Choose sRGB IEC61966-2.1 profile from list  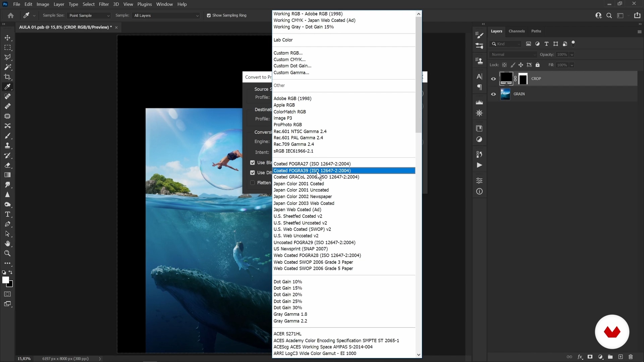click(x=293, y=151)
